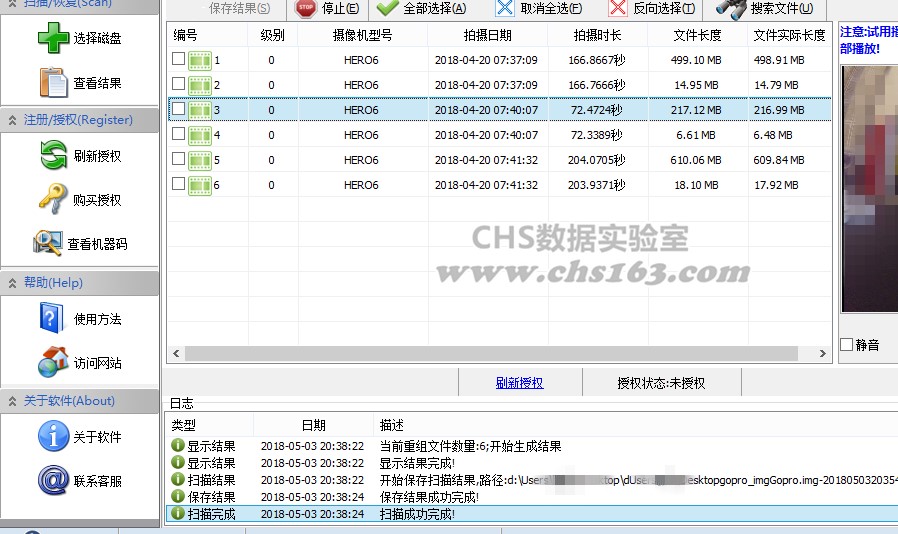Screen dimensions: 898x534
Task: Click the 保存结果(S) button
Action: tap(239, 9)
